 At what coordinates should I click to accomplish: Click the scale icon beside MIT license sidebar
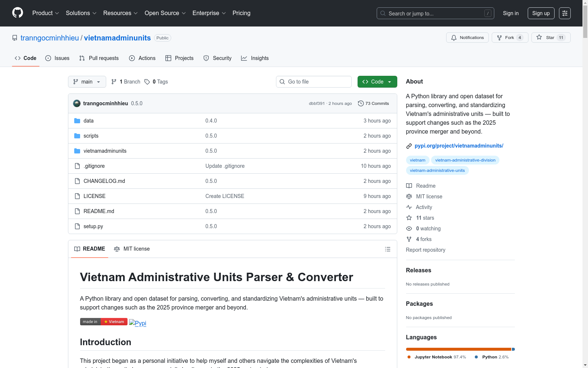coord(409,197)
